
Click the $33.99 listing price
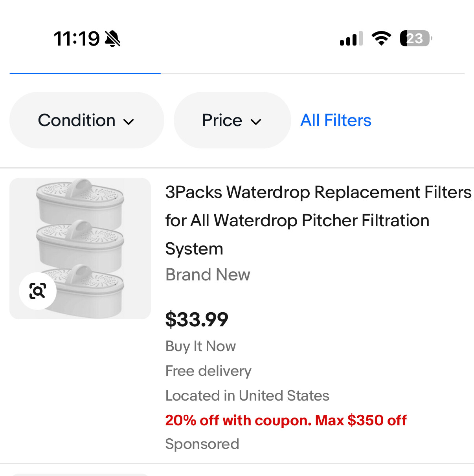tap(197, 319)
